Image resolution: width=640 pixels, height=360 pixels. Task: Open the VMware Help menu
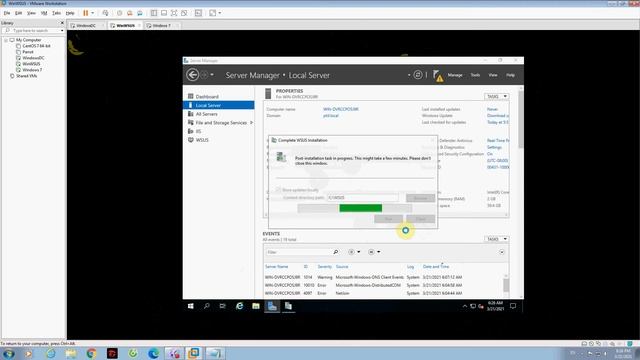70,13
